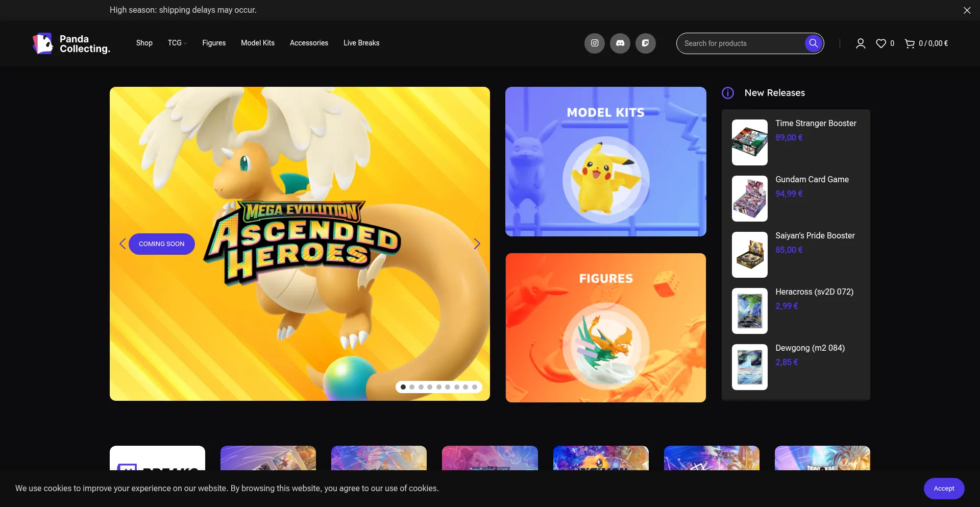The height and width of the screenshot is (507, 980).
Task: Open the Model Kits menu item
Action: coord(257,43)
